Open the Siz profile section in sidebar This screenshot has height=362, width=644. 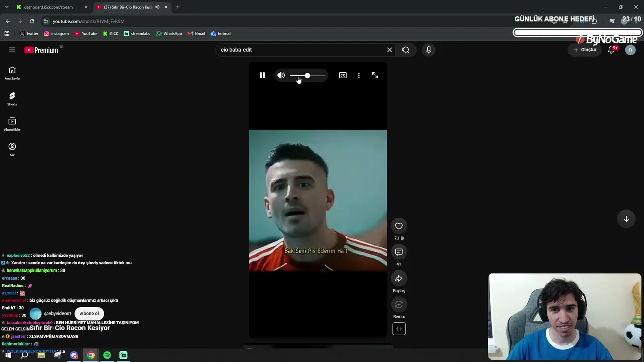click(12, 149)
